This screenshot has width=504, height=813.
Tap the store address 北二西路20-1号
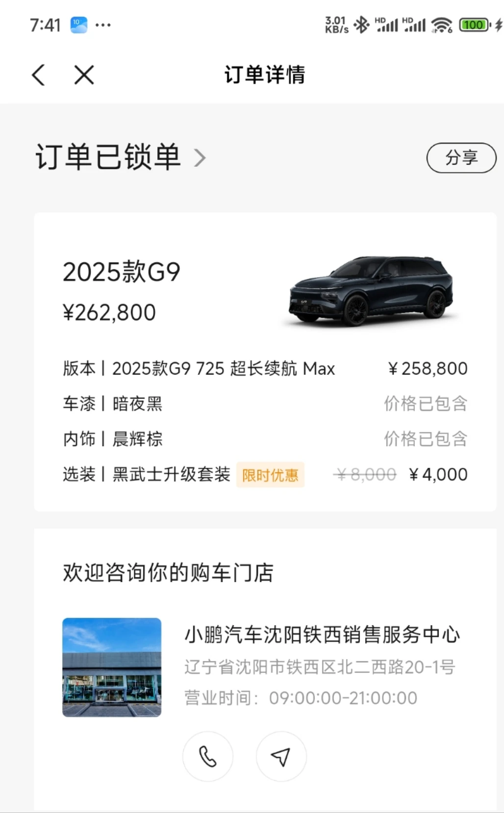320,667
